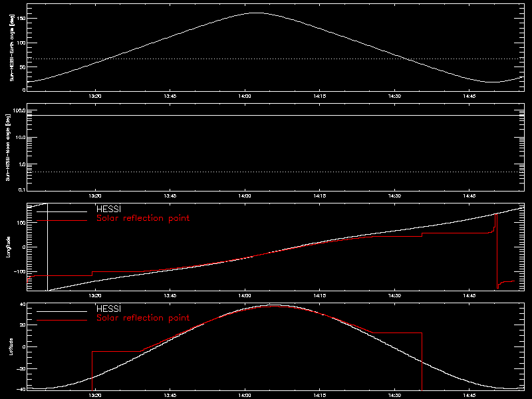Click '14:15' time label under Earth angle plot

point(320,96)
